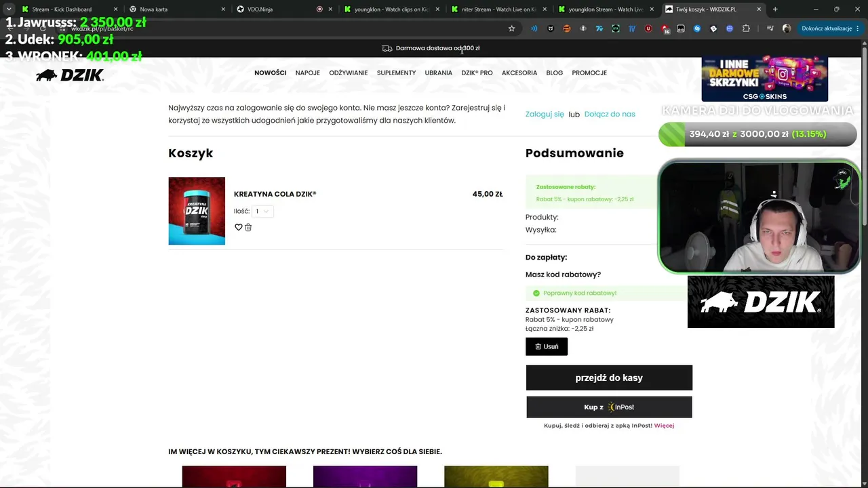Click the 'Podsumowanie' heading
Image resolution: width=868 pixels, height=488 pixels.
click(574, 153)
